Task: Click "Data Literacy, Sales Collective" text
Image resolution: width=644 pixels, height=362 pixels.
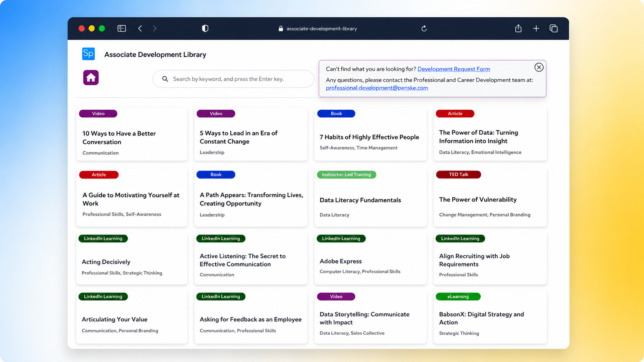Action: click(x=352, y=333)
